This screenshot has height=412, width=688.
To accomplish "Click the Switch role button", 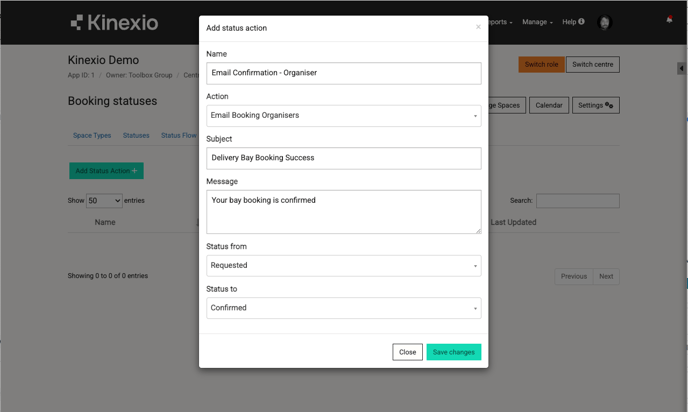I will pyautogui.click(x=541, y=65).
